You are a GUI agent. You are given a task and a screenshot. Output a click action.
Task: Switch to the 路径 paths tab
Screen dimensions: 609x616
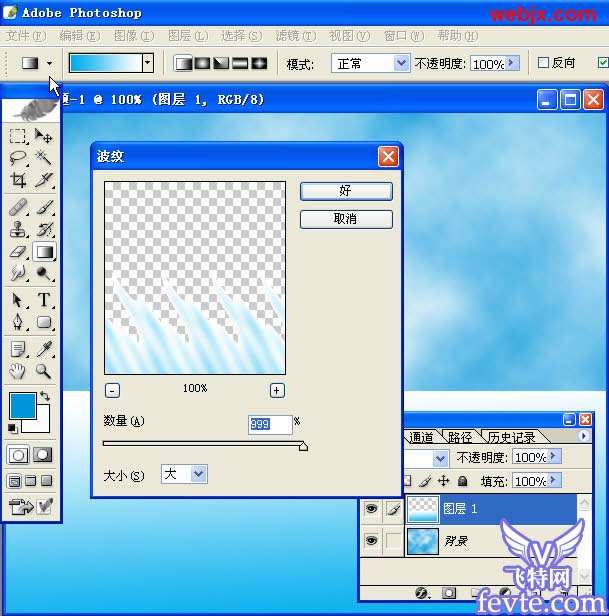[x=460, y=437]
